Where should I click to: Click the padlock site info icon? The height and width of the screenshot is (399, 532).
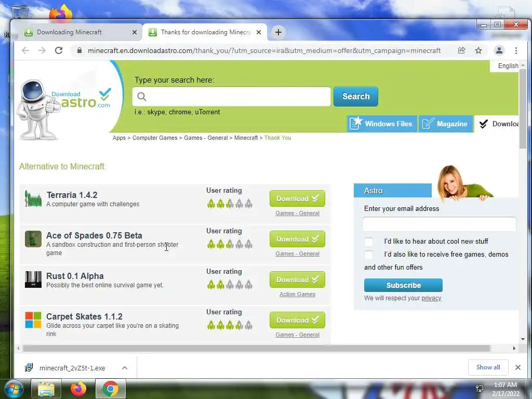pos(79,50)
